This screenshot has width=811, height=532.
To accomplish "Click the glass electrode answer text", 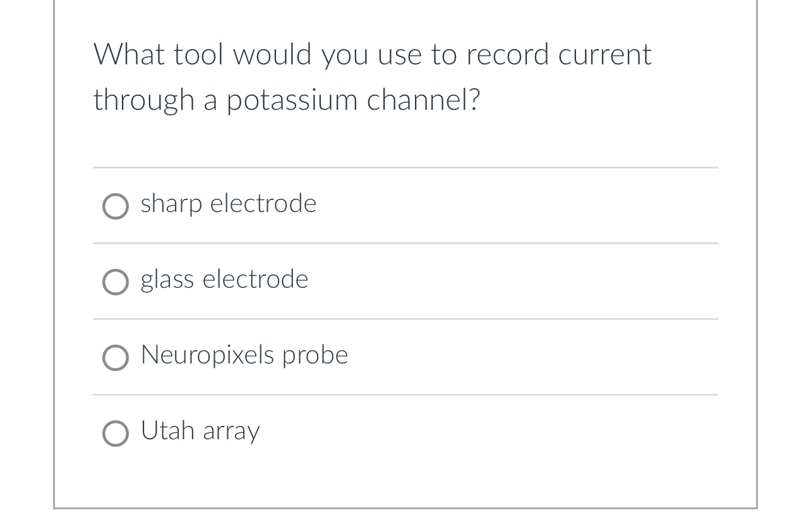I will pyautogui.click(x=224, y=280).
